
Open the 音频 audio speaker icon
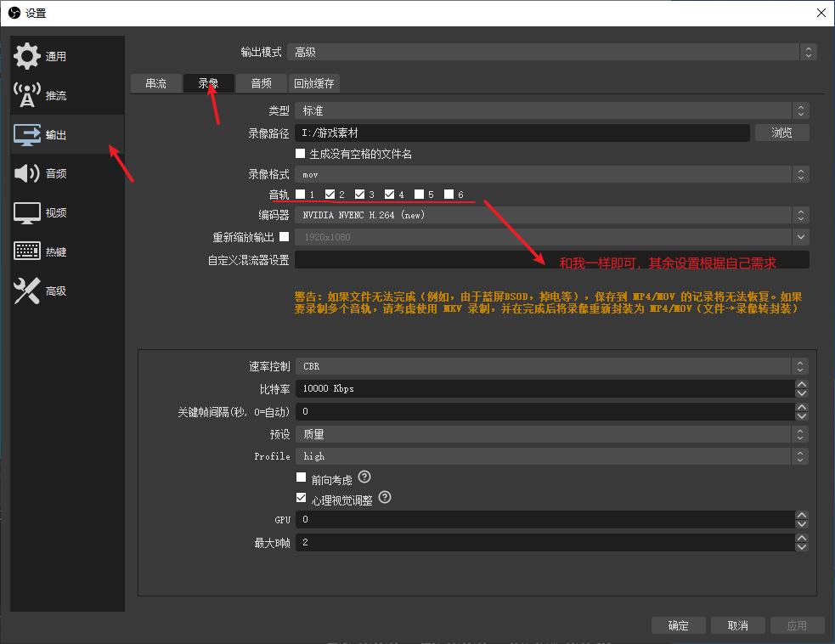point(26,173)
